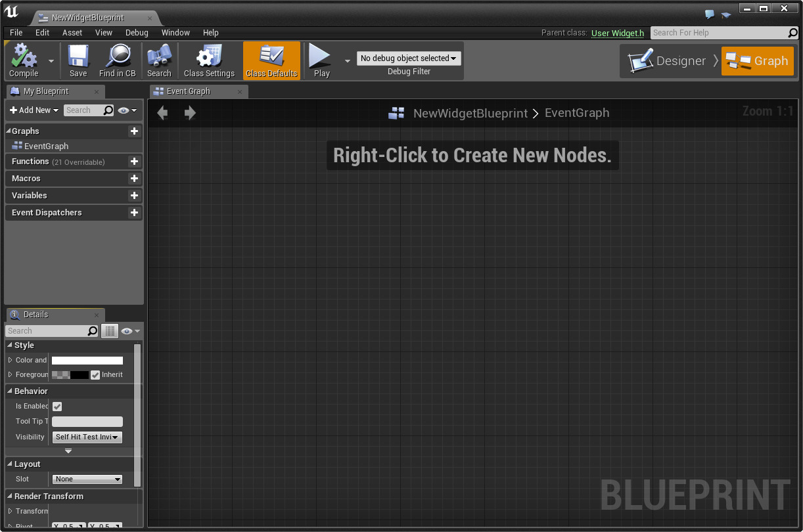
Task: Toggle the Inherit foreground color checkbox
Action: pos(95,375)
